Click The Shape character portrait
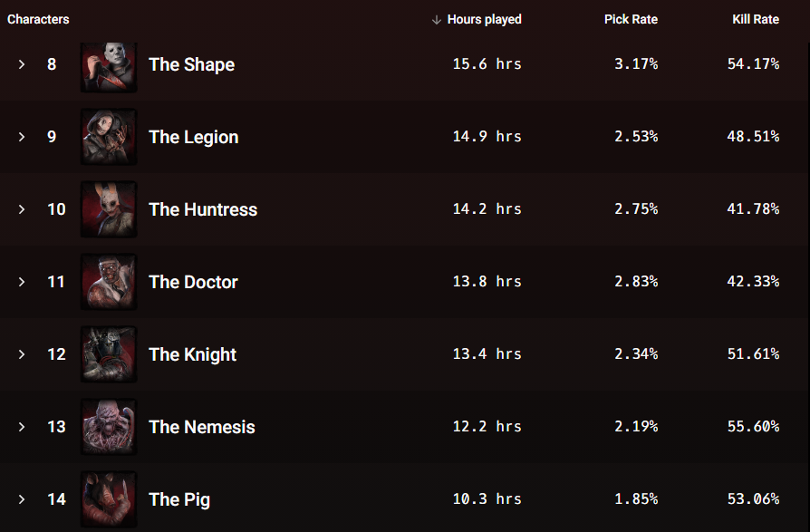Screen dimensions: 810x532 coord(109,67)
